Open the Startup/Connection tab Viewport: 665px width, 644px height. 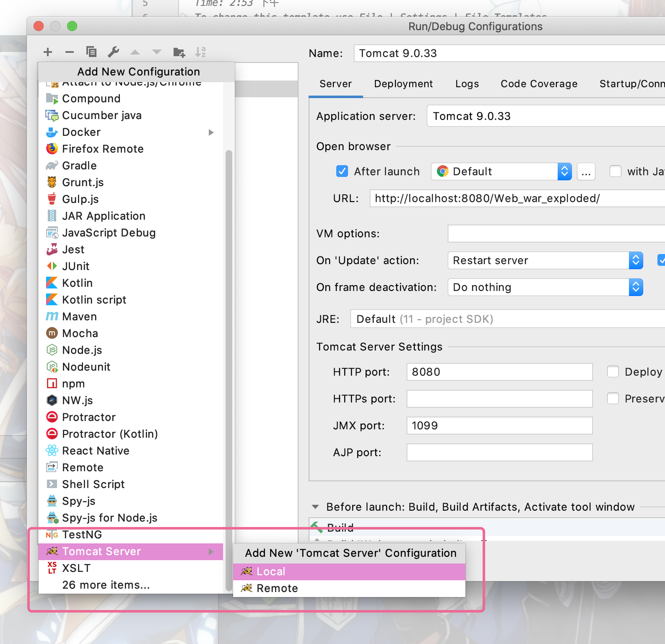pos(632,84)
